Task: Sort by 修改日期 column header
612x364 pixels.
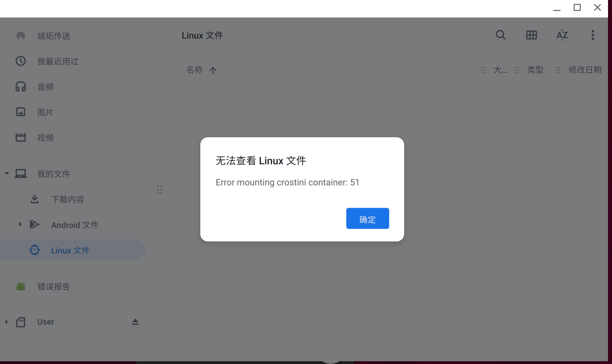Action: [585, 70]
